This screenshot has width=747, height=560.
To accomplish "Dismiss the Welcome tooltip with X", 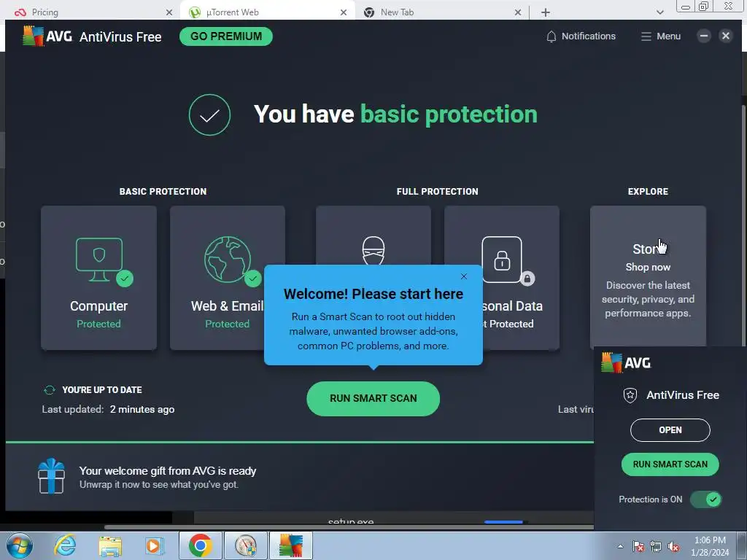I will coord(463,276).
